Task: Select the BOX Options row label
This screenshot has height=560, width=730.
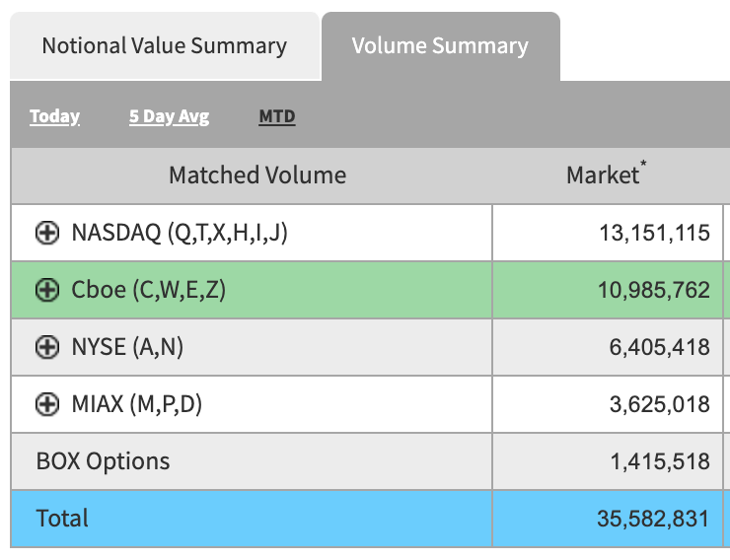Action: [x=103, y=461]
